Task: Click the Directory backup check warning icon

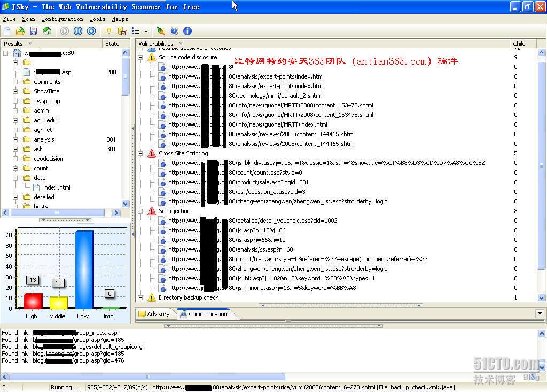Action: point(152,297)
